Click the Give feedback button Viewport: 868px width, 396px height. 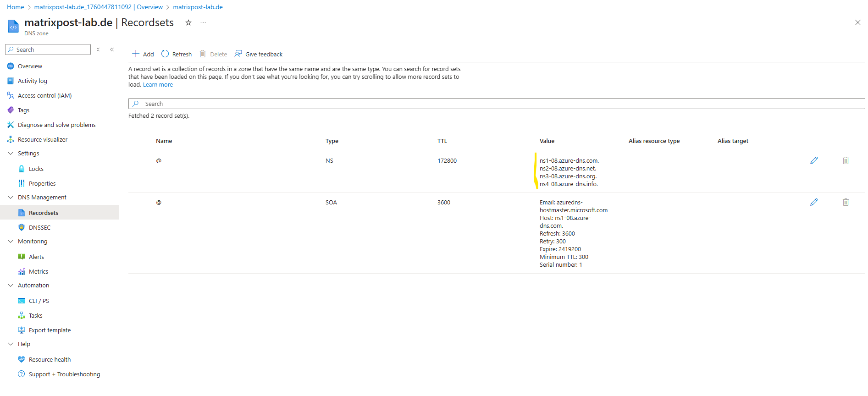(259, 54)
